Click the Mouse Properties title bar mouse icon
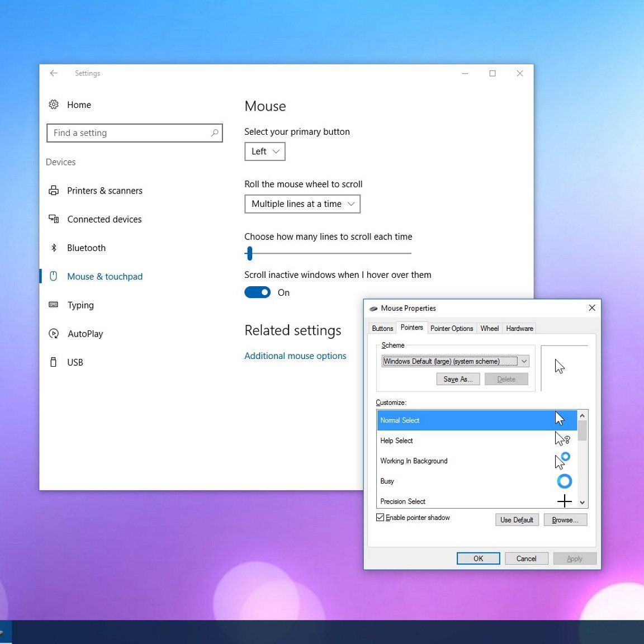This screenshot has width=644, height=644. tap(373, 309)
